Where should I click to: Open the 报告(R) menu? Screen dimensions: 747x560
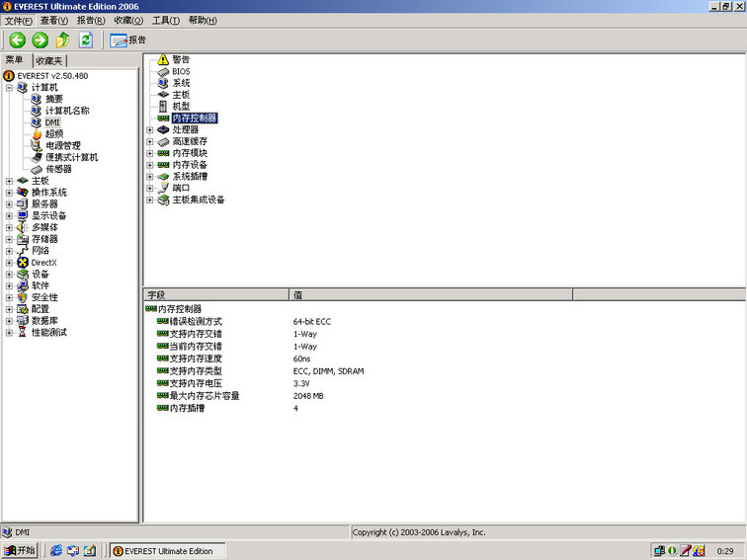point(91,21)
